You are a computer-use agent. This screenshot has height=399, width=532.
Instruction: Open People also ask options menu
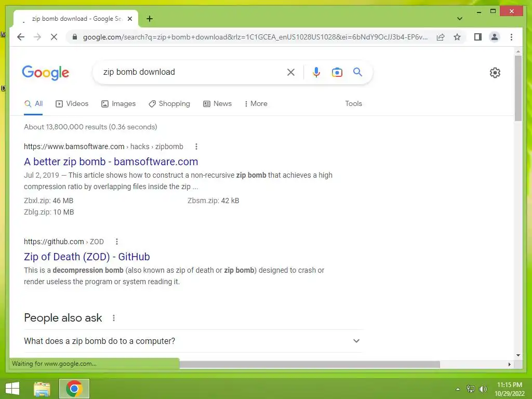(114, 318)
